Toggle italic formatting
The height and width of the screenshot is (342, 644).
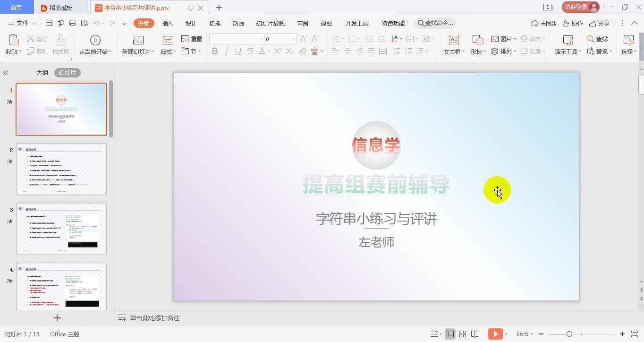coord(226,51)
